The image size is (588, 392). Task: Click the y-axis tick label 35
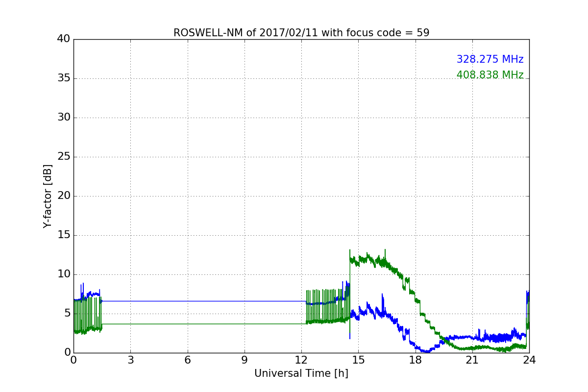(x=63, y=78)
